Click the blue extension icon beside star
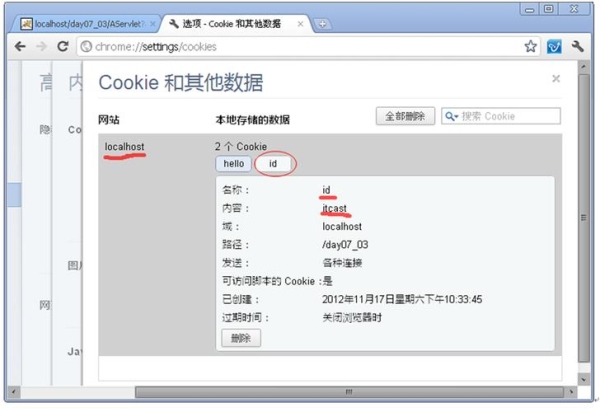 [x=554, y=47]
